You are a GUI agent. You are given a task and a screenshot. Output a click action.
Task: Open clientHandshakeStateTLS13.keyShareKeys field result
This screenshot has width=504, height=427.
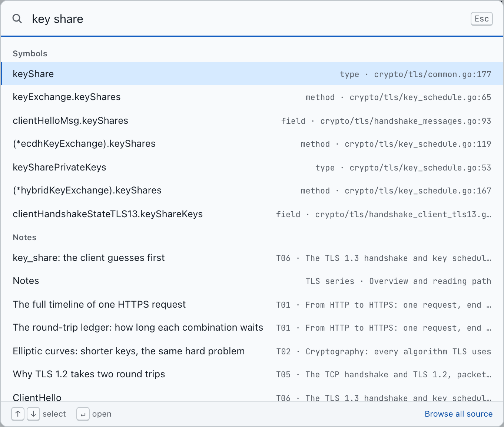(252, 214)
